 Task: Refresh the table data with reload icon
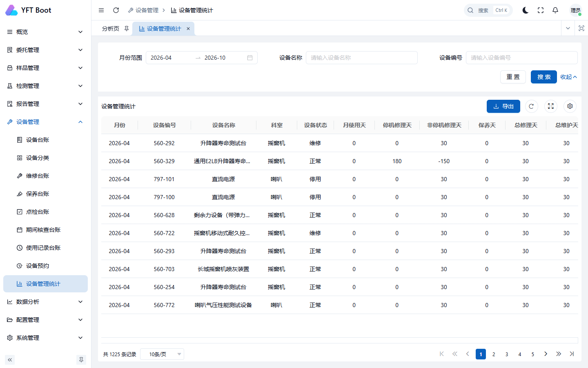click(531, 106)
